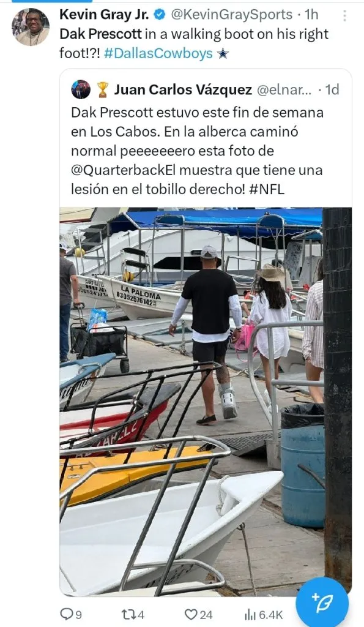The height and width of the screenshot is (627, 364).
Task: Open the #NFL hashtag in quoted tweet
Action: click(x=267, y=189)
